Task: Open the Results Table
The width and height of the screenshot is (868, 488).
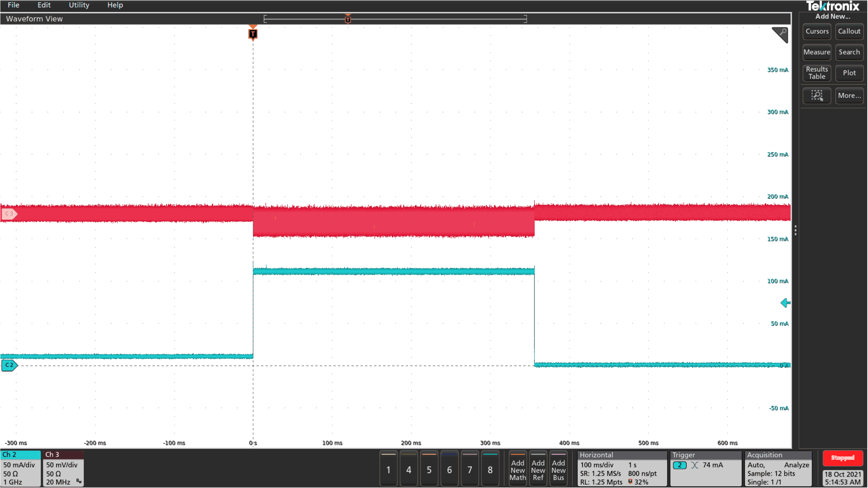Action: coord(817,73)
